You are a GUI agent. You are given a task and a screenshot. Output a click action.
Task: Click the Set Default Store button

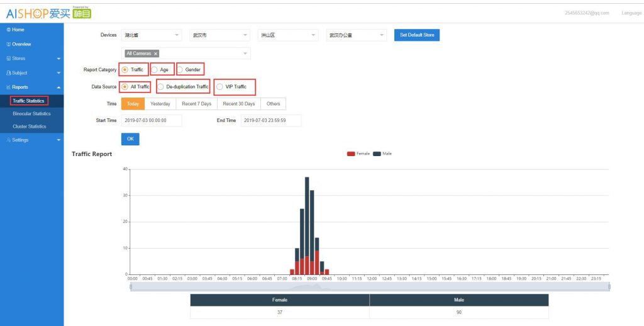[416, 35]
